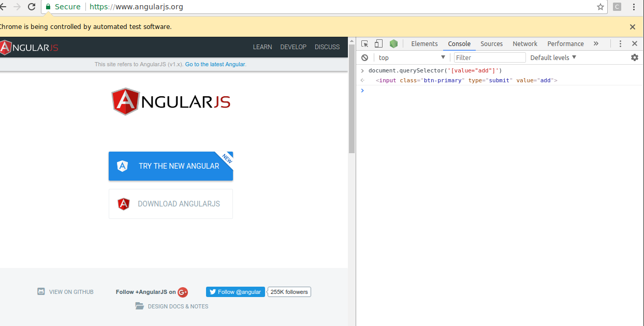This screenshot has width=644, height=326.
Task: Switch to the Console tab
Action: click(x=459, y=44)
